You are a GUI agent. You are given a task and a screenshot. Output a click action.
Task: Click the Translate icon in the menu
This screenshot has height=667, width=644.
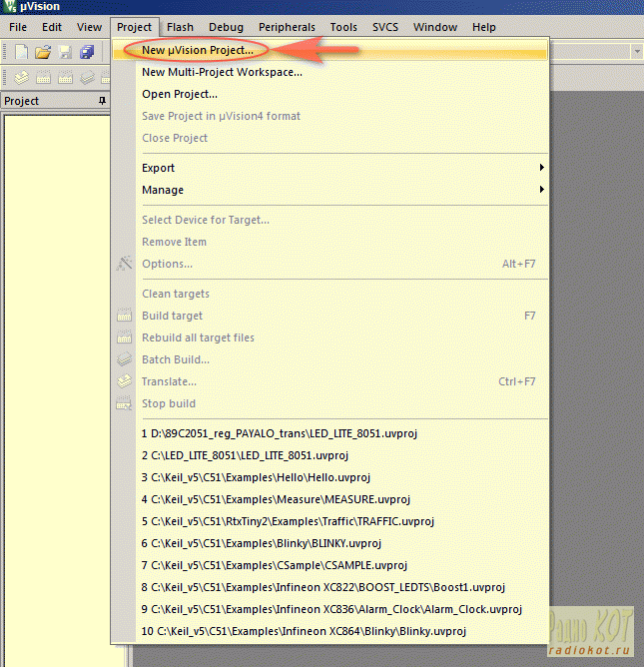[x=124, y=381]
